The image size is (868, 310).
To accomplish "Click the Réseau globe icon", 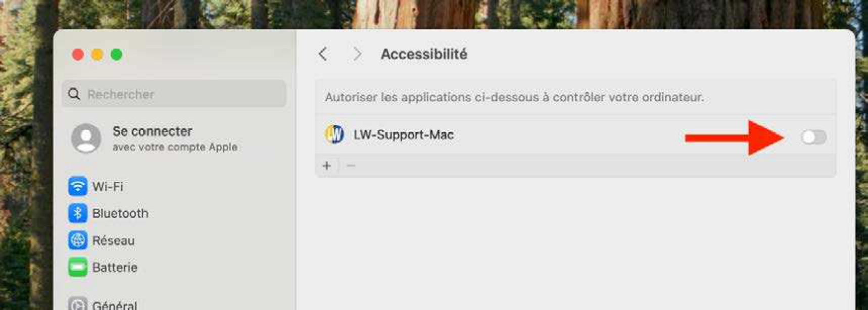I will 77,240.
